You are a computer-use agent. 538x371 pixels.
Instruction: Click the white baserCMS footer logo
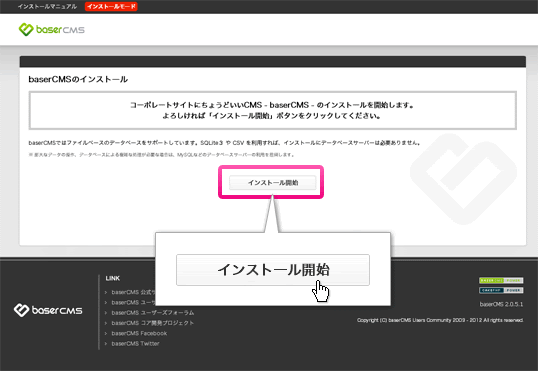(48, 310)
